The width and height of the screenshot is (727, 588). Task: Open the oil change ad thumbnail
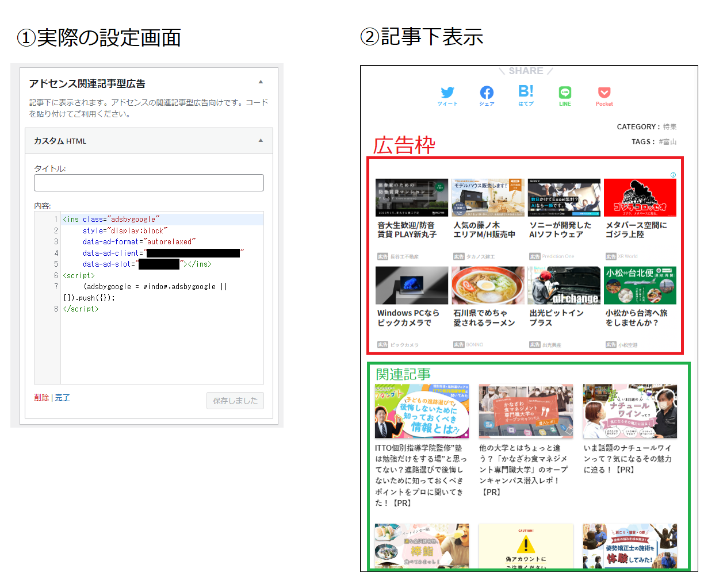[x=564, y=285]
